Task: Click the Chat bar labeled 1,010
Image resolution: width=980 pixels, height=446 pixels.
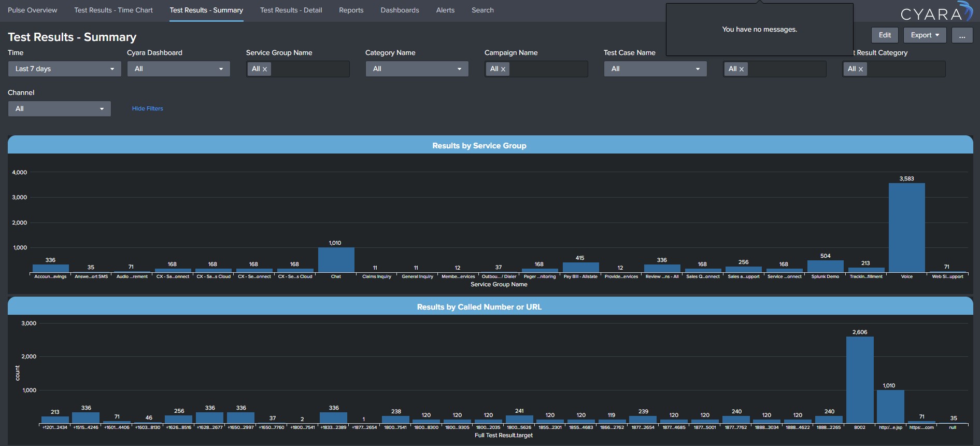Action: [x=336, y=260]
